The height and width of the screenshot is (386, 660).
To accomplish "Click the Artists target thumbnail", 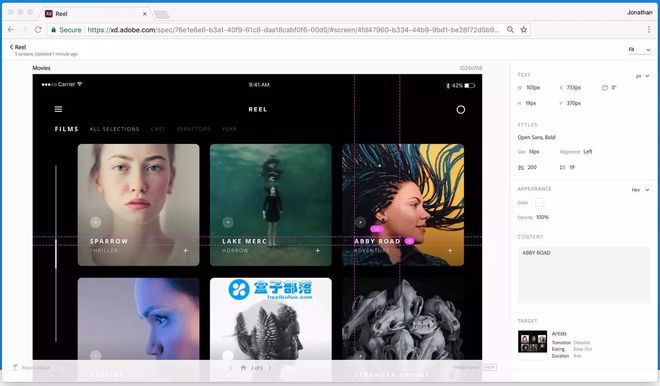I will 532,341.
